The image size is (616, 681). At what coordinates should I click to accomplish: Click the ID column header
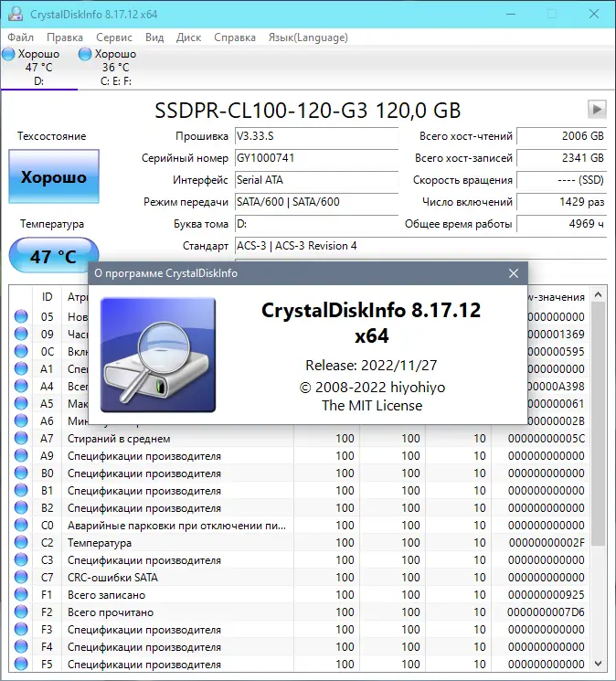coord(47,297)
